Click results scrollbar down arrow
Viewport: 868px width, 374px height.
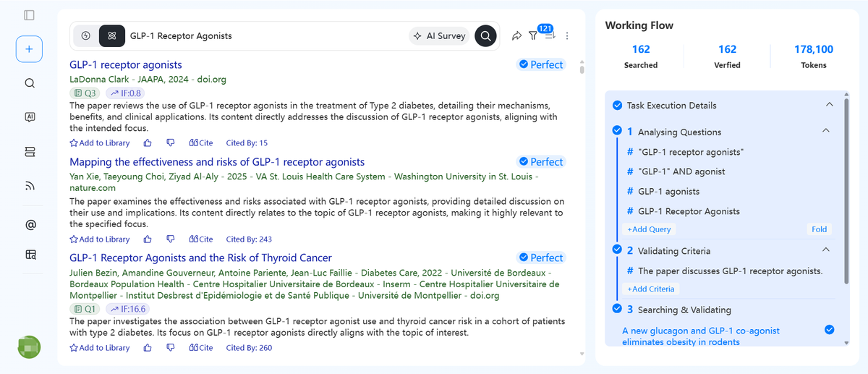(x=582, y=354)
